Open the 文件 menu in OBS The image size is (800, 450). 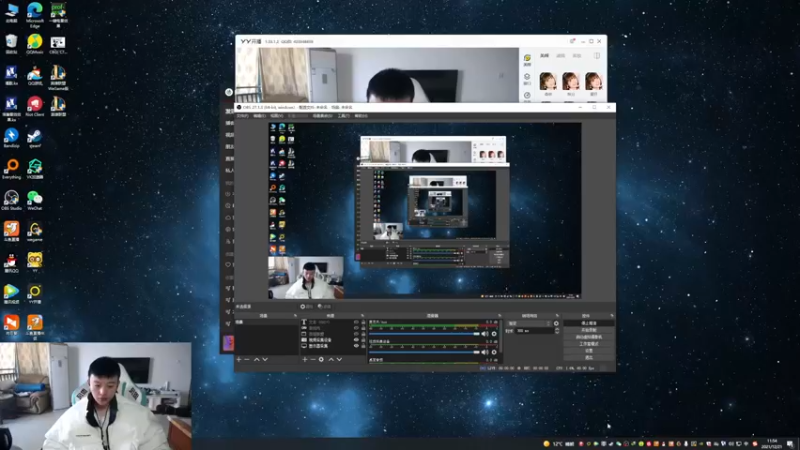(242, 116)
